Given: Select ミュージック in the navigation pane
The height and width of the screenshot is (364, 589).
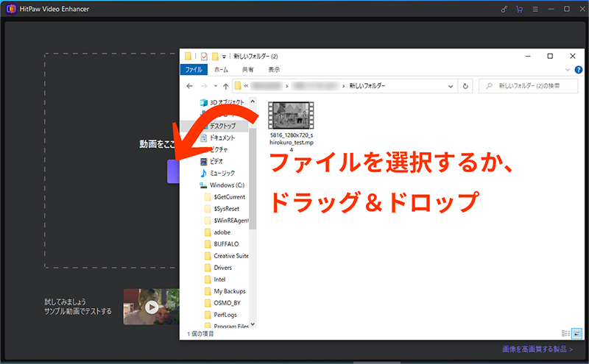Looking at the screenshot, I should (222, 173).
